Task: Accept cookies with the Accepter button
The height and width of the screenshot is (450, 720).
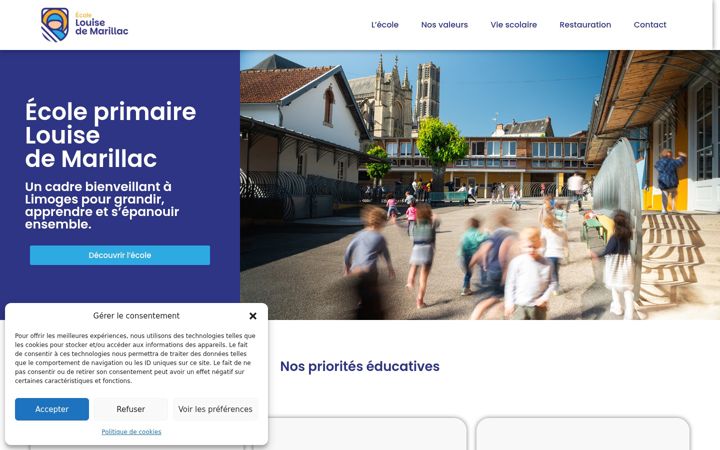Action: coord(52,409)
